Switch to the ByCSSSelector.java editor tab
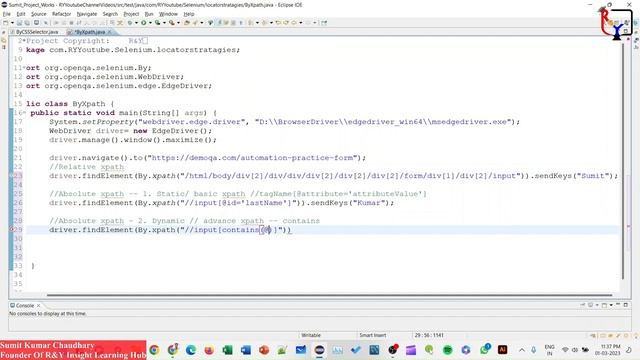Image resolution: width=640 pixels, height=360 pixels. [x=37, y=32]
